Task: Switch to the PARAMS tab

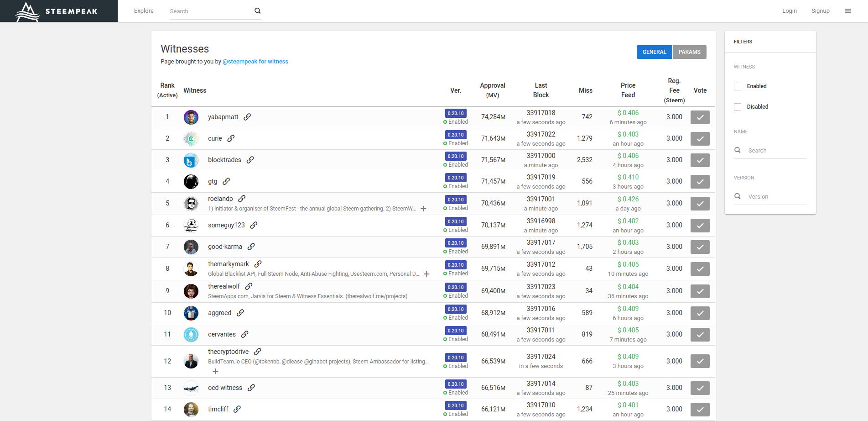Action: (x=689, y=52)
